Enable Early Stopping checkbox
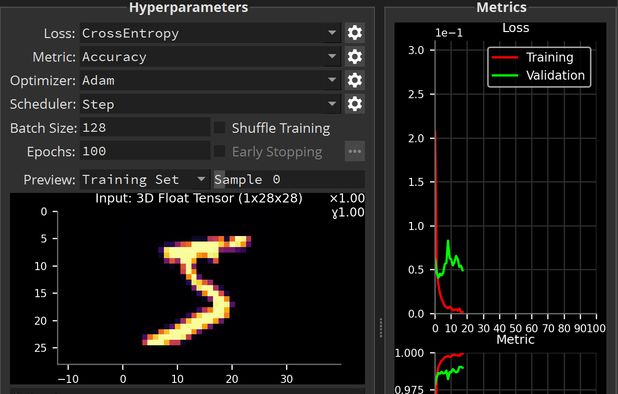The width and height of the screenshot is (618, 394). (x=220, y=151)
